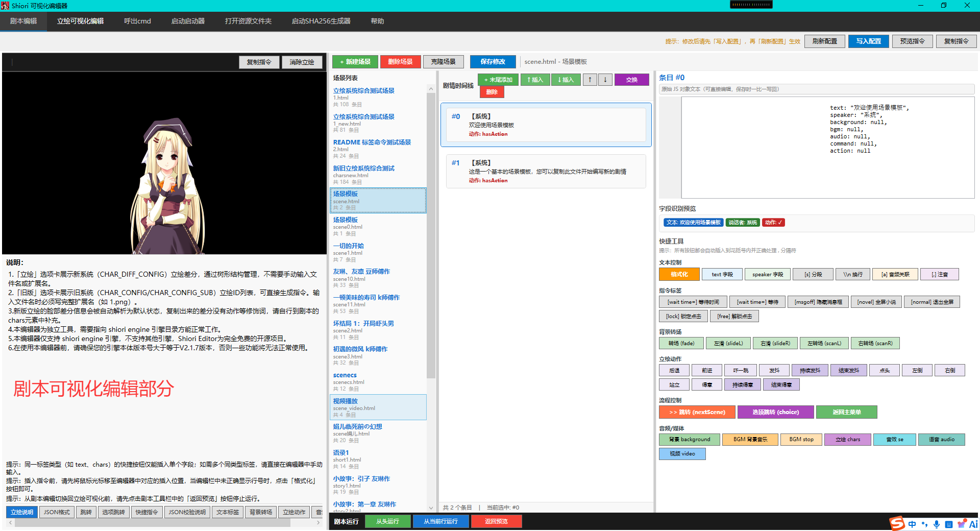
Task: Switch to the 剧本编辑 tab
Action: point(23,21)
